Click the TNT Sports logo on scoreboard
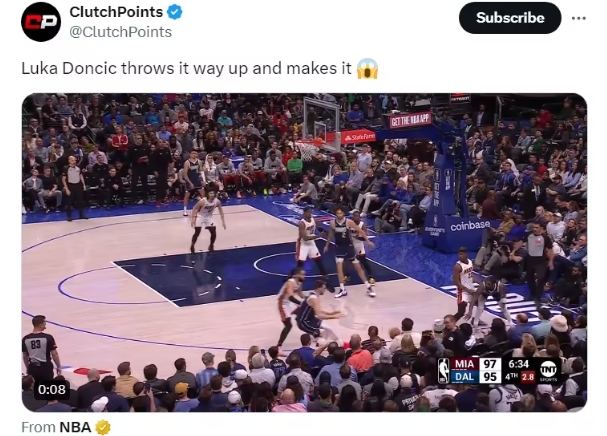607x436 pixels. [x=548, y=370]
